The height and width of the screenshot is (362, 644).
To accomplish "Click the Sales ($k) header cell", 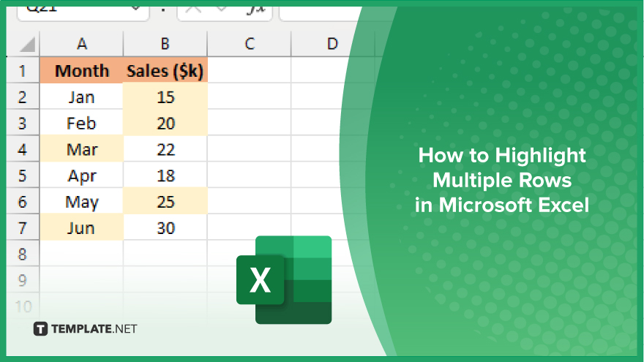I will [165, 71].
